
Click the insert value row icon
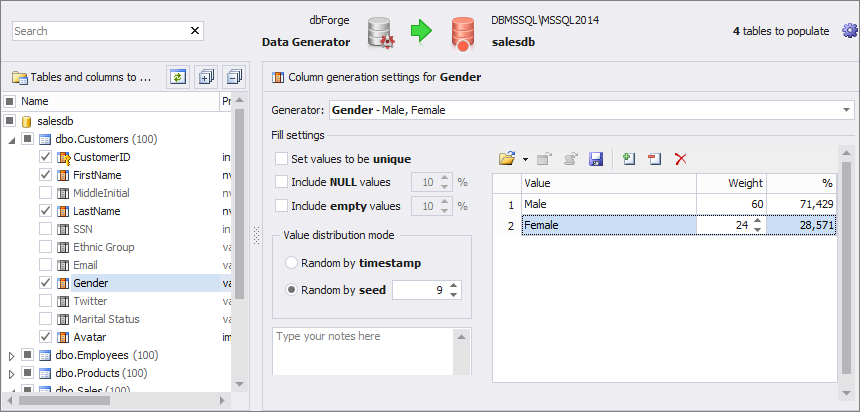click(x=654, y=159)
